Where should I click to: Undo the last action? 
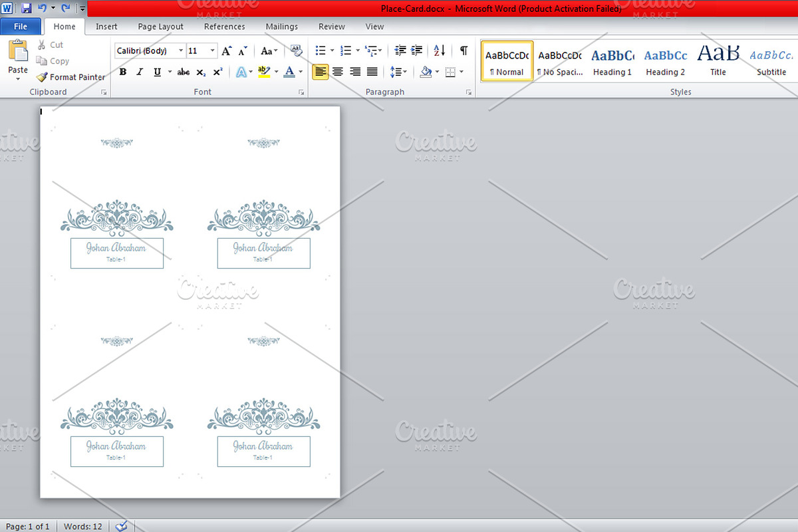(42, 9)
